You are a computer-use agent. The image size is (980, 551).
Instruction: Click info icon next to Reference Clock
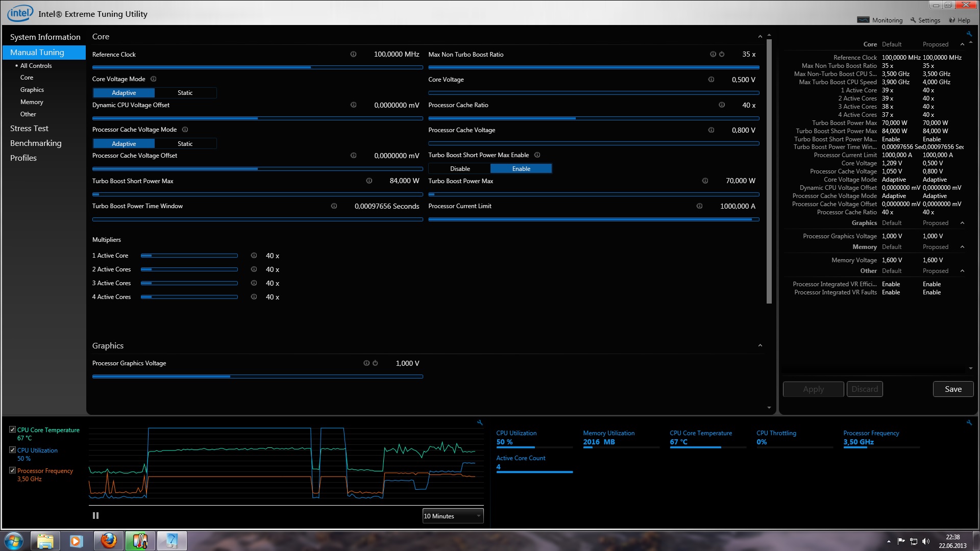[353, 54]
